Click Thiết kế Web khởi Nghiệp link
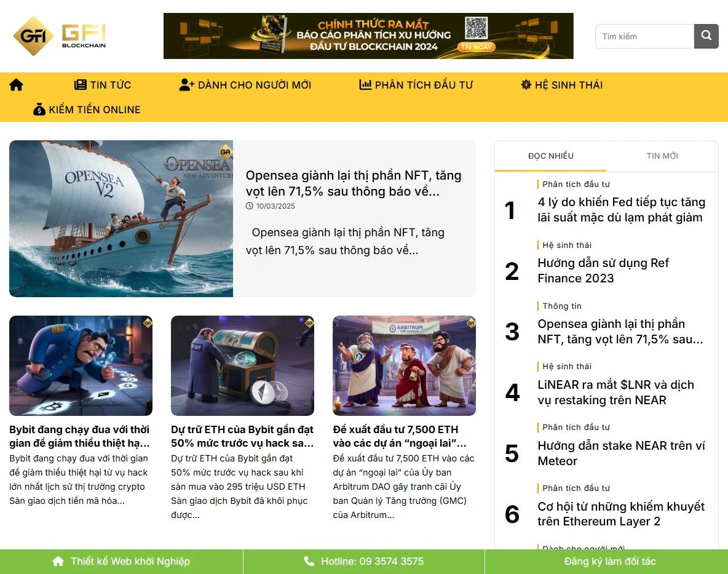The width and height of the screenshot is (728, 574). click(121, 562)
